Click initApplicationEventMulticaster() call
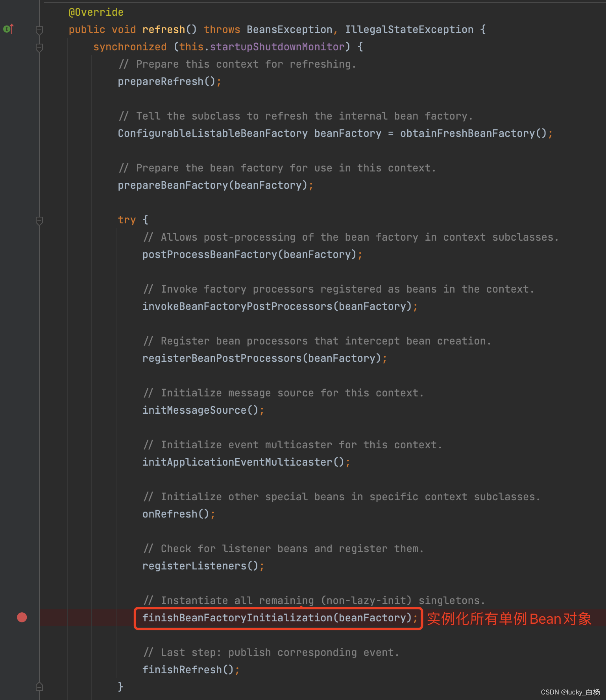The width and height of the screenshot is (606, 700). click(243, 462)
